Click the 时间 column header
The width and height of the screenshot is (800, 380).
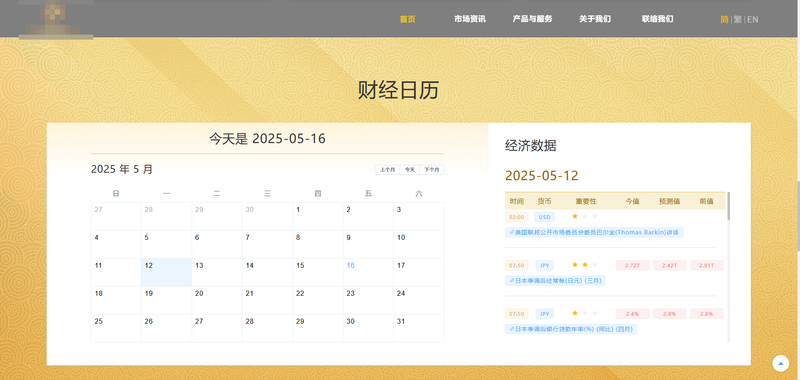coord(516,201)
